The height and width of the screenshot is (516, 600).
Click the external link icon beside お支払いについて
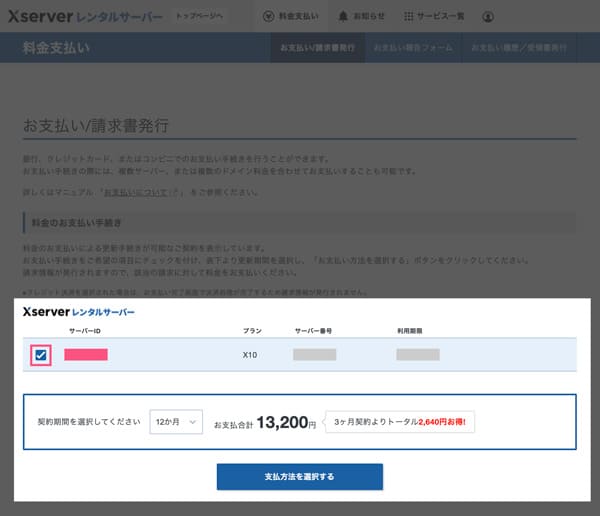(x=174, y=191)
